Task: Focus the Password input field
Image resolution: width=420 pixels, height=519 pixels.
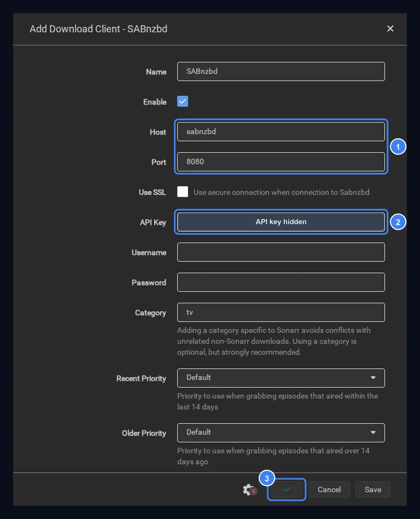Action: click(x=281, y=282)
